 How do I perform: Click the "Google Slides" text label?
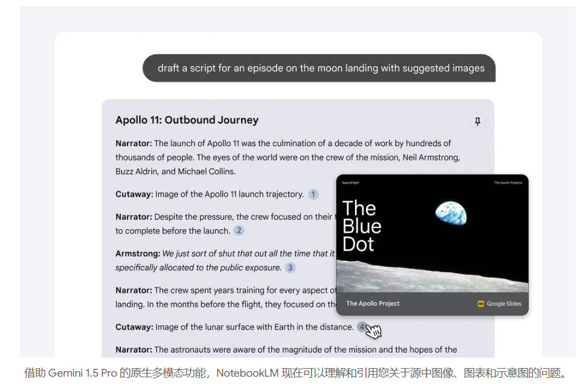tap(504, 304)
